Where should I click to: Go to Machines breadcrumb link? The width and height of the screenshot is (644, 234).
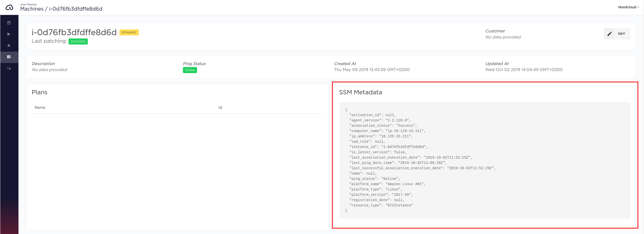(32, 9)
